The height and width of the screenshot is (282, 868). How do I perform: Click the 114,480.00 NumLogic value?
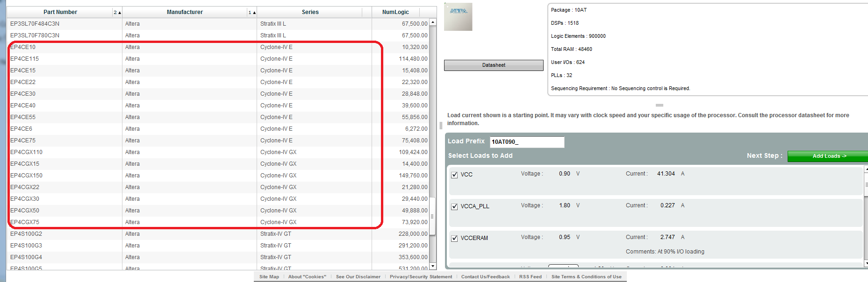click(x=413, y=59)
